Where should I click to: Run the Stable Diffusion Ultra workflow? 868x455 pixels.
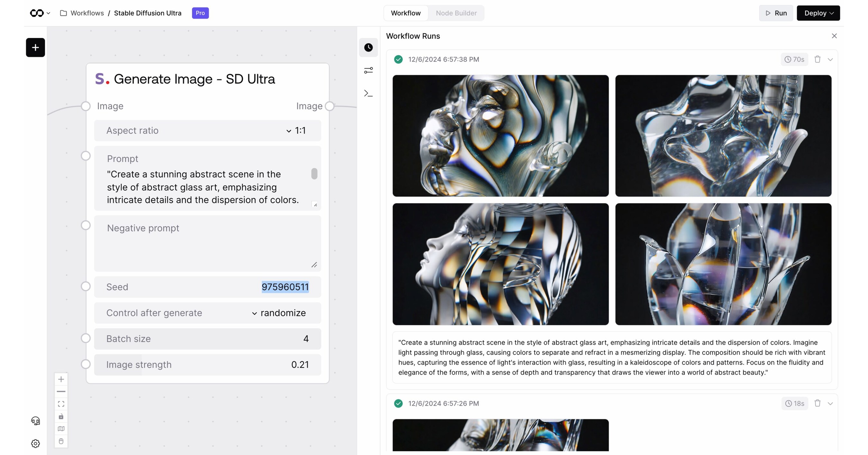(776, 13)
